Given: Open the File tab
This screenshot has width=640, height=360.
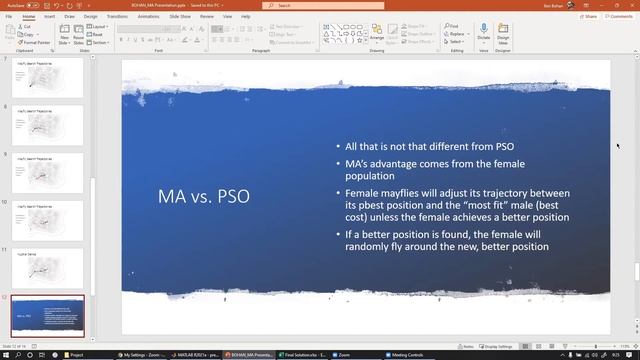Looking at the screenshot, I should pos(9,16).
